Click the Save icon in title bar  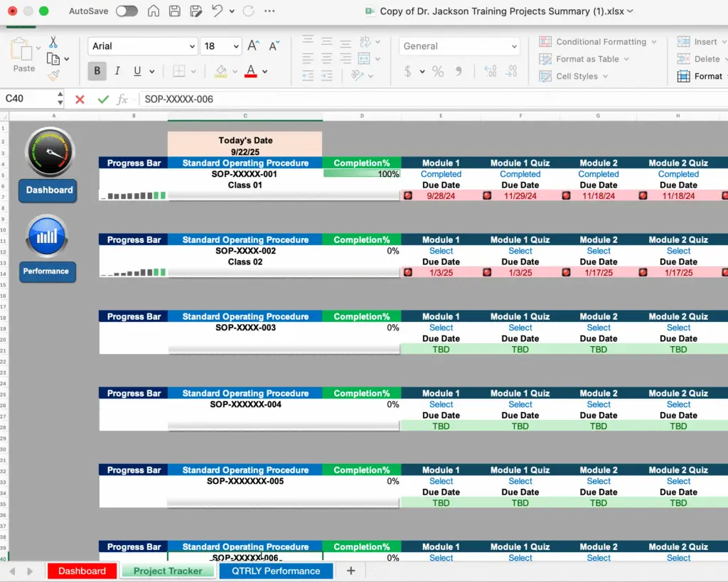pyautogui.click(x=174, y=11)
